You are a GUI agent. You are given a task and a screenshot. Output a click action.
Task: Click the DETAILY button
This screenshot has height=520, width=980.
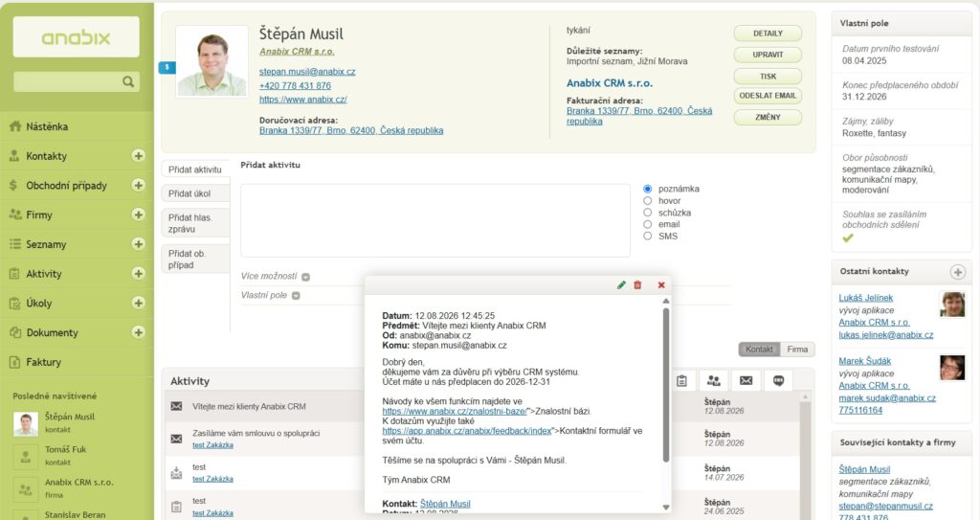768,34
